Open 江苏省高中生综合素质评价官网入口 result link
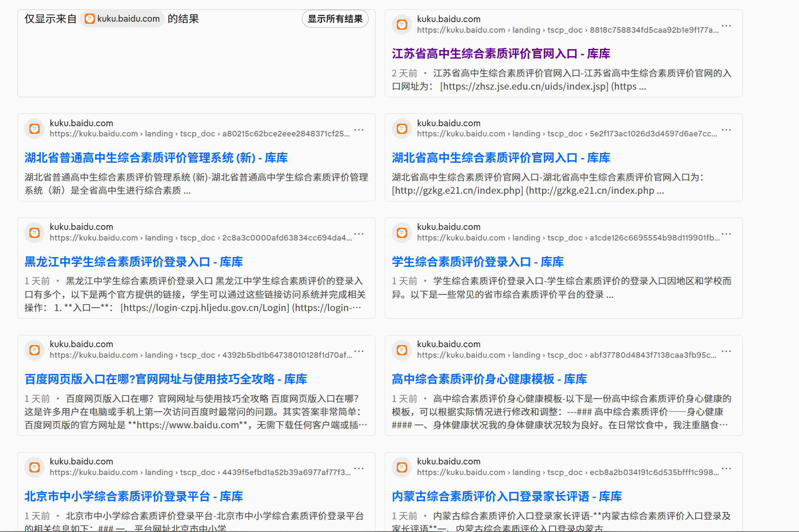The height and width of the screenshot is (532, 799). point(501,54)
